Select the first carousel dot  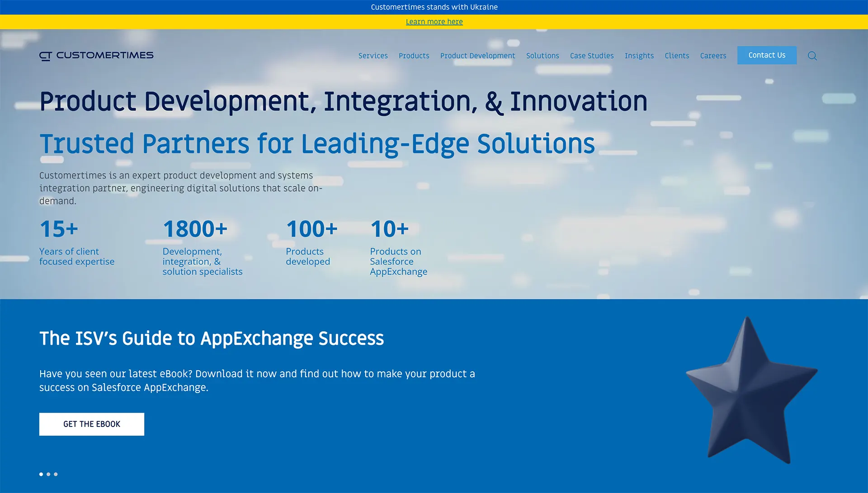pos(41,474)
